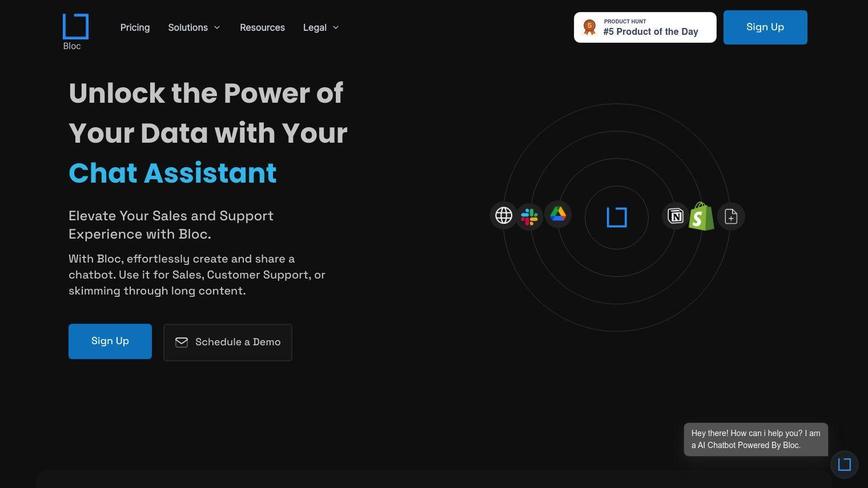Click 'Elevate Your Sales and Support' subtitle
This screenshot has height=488, width=868.
(x=171, y=225)
